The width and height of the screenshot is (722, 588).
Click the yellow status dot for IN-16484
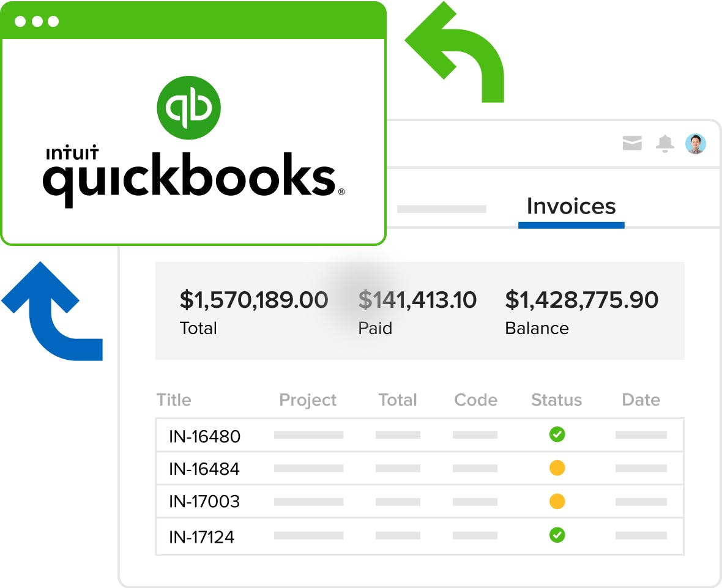coord(557,468)
